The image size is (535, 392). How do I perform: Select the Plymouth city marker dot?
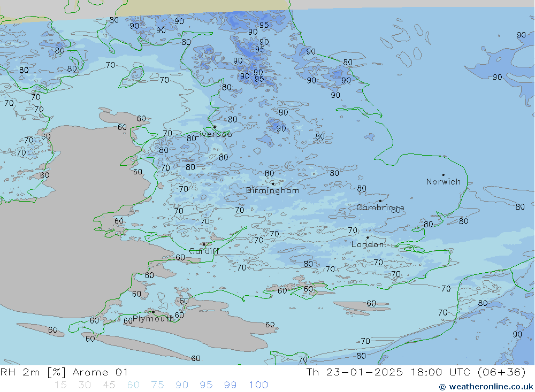tap(153, 311)
